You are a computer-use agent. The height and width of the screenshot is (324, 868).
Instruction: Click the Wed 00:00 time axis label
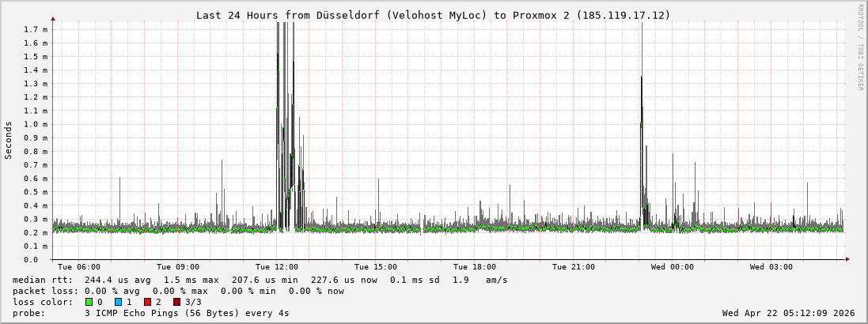(673, 267)
